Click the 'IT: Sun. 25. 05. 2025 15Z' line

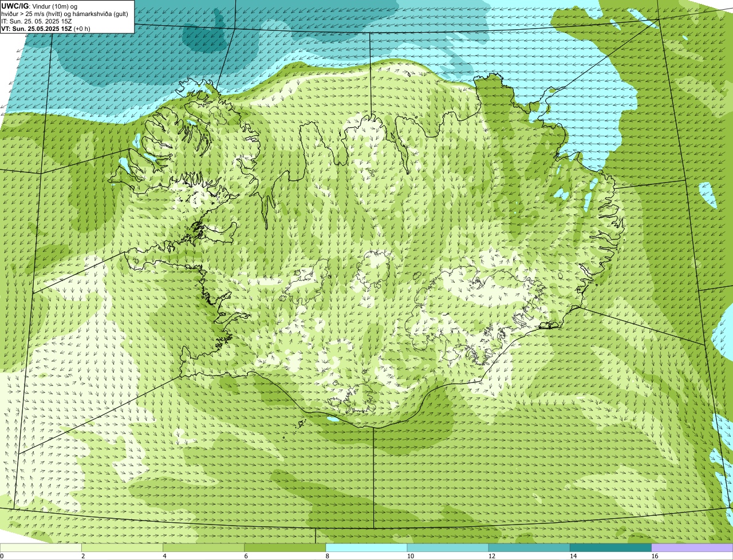pos(37,21)
